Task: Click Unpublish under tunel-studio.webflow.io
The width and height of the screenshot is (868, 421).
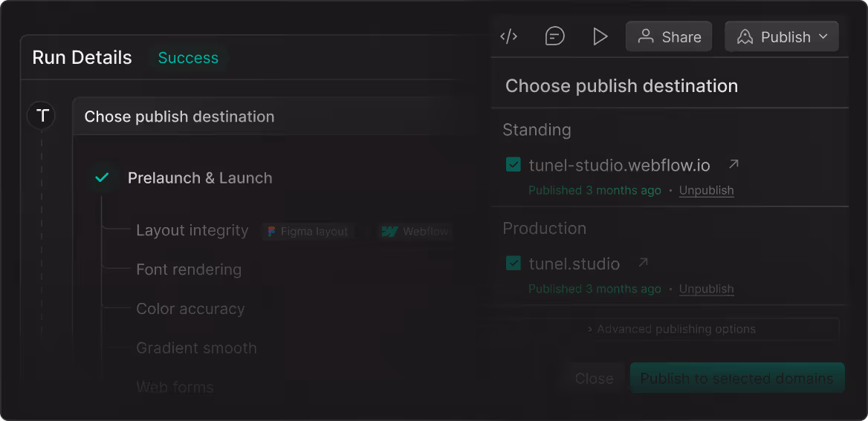Action: (706, 190)
